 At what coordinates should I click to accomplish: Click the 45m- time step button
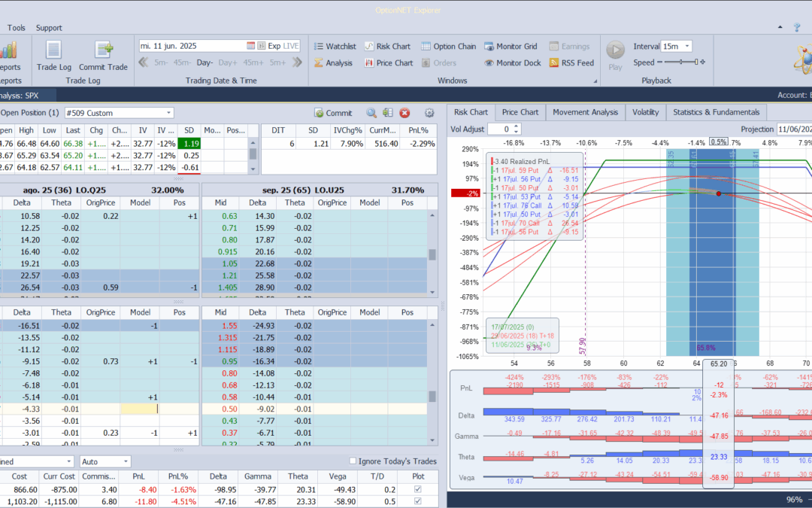(182, 62)
